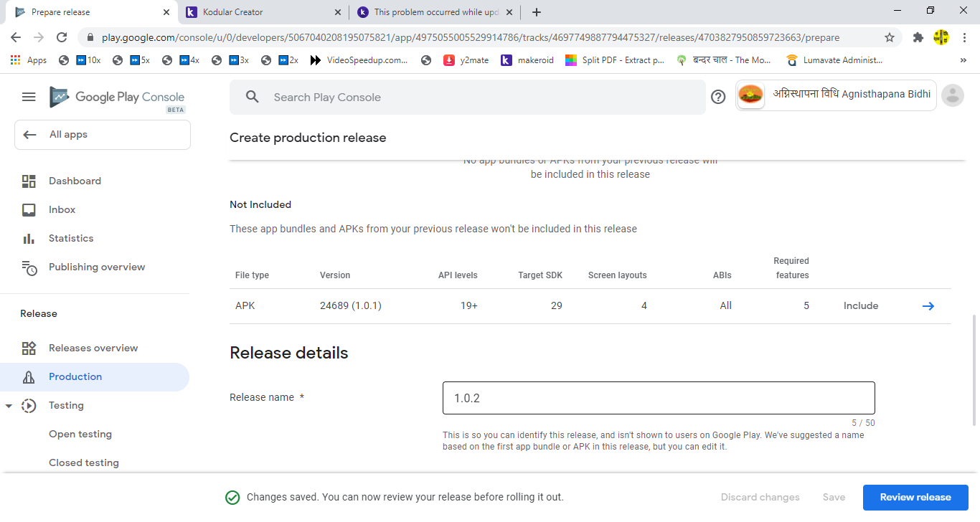Image resolution: width=980 pixels, height=522 pixels.
Task: Open the user account avatar
Action: point(952,95)
